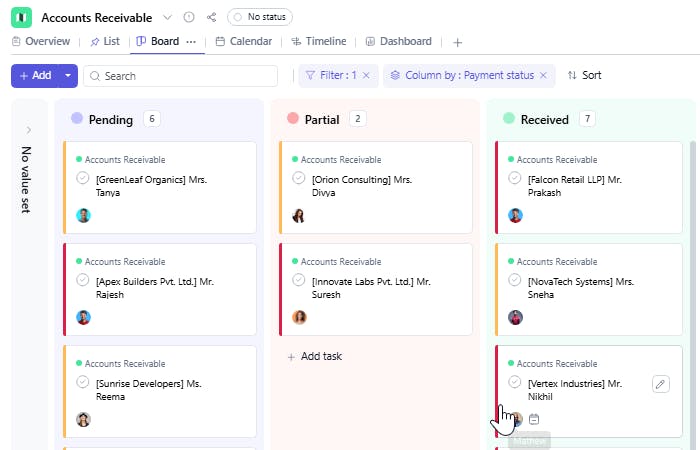This screenshot has width=700, height=450.
Task: Remove the Payment status column grouping
Action: pos(543,75)
